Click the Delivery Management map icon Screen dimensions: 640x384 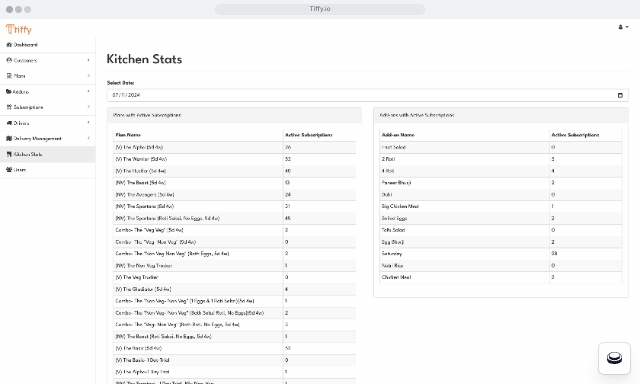pos(9,139)
